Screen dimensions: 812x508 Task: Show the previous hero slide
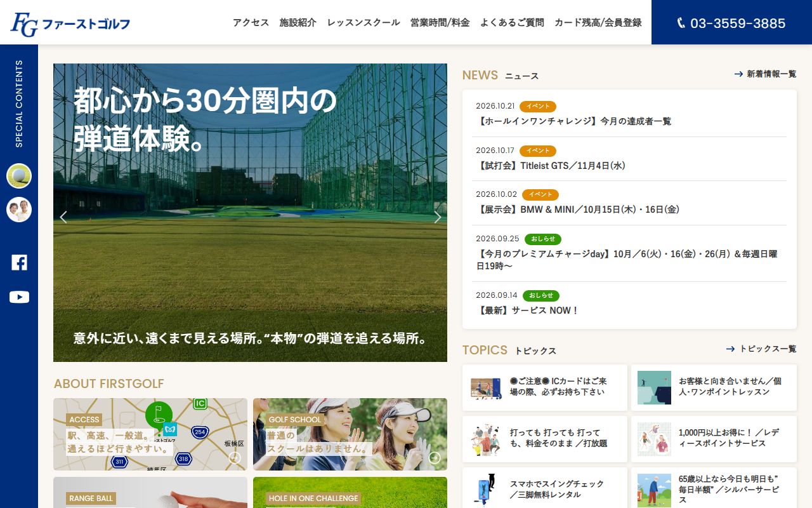63,217
